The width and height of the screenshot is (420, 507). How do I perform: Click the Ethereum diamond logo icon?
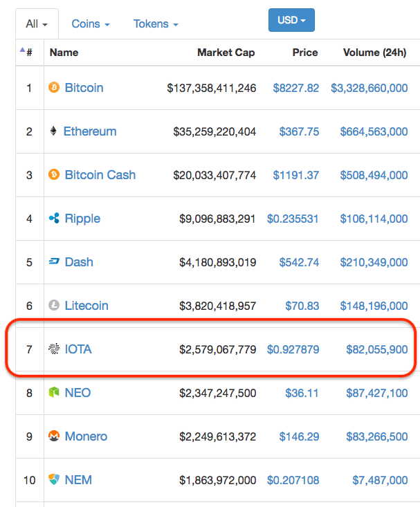click(53, 131)
